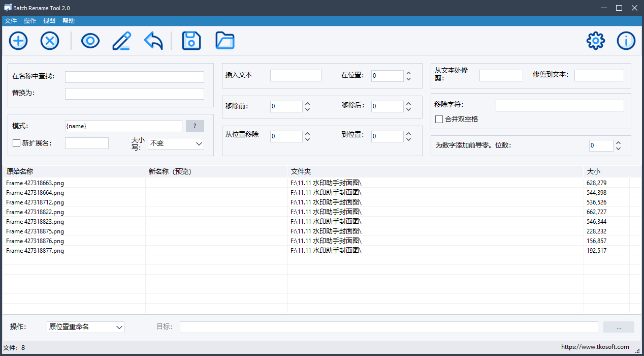The image size is (644, 356).
Task: Click the eye preview icon
Action: (90, 41)
